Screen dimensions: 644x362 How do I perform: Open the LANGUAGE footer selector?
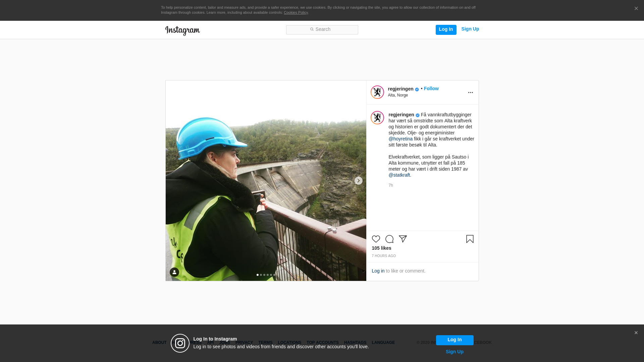[383, 343]
